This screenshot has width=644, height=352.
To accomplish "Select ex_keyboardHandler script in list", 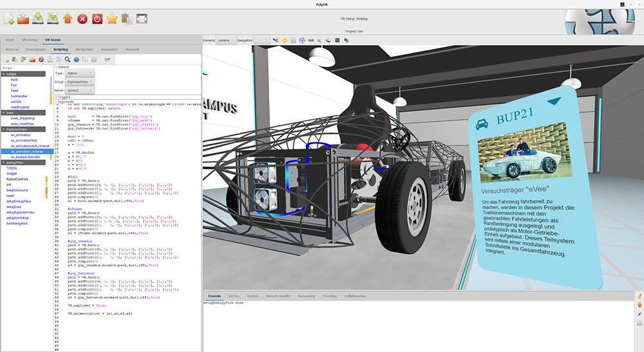I will click(x=26, y=157).
